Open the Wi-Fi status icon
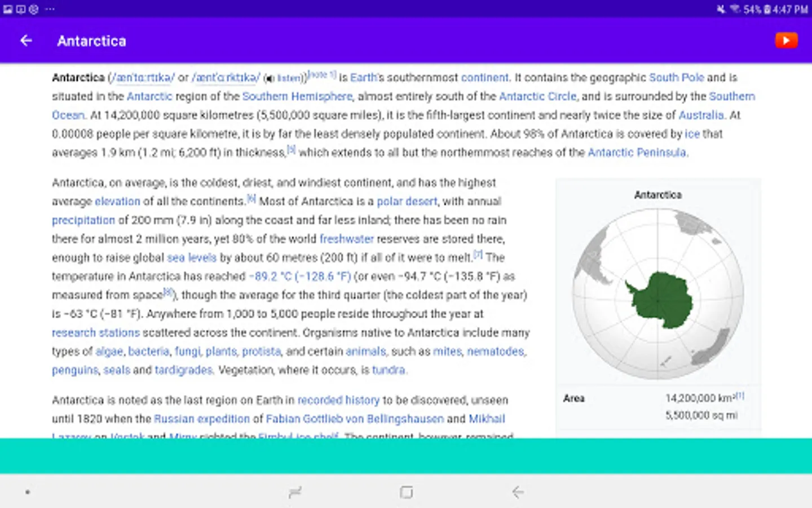812x508 pixels. 735,9
